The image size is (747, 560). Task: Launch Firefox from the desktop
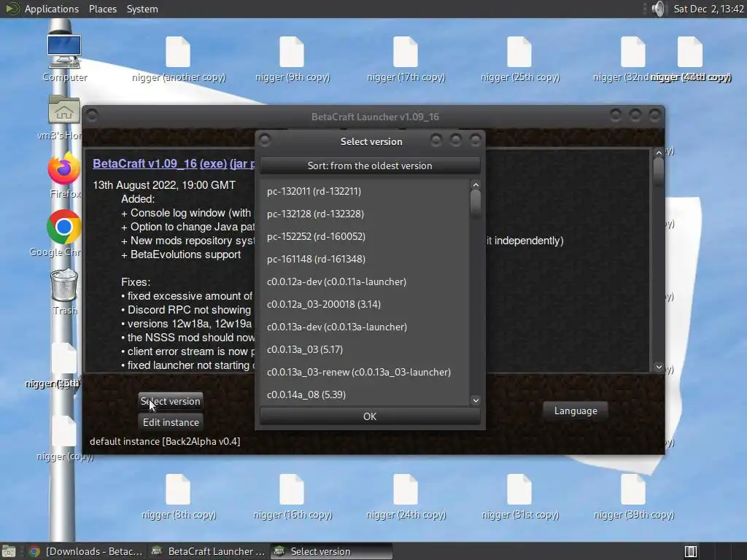click(x=64, y=169)
